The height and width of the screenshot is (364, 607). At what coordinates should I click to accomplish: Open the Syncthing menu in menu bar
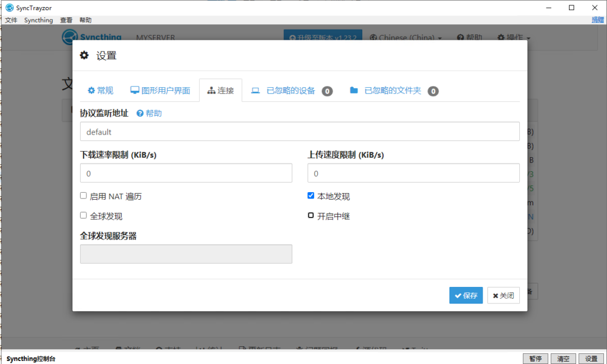click(x=39, y=20)
